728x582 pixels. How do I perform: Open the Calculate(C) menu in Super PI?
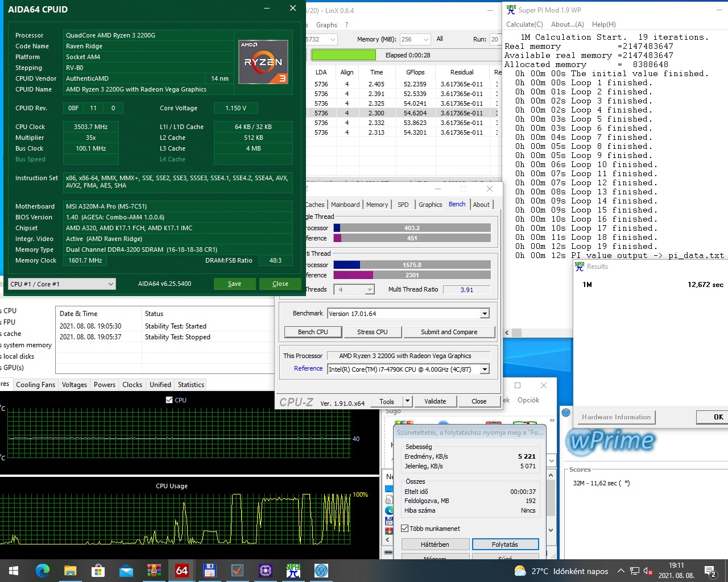click(x=524, y=24)
